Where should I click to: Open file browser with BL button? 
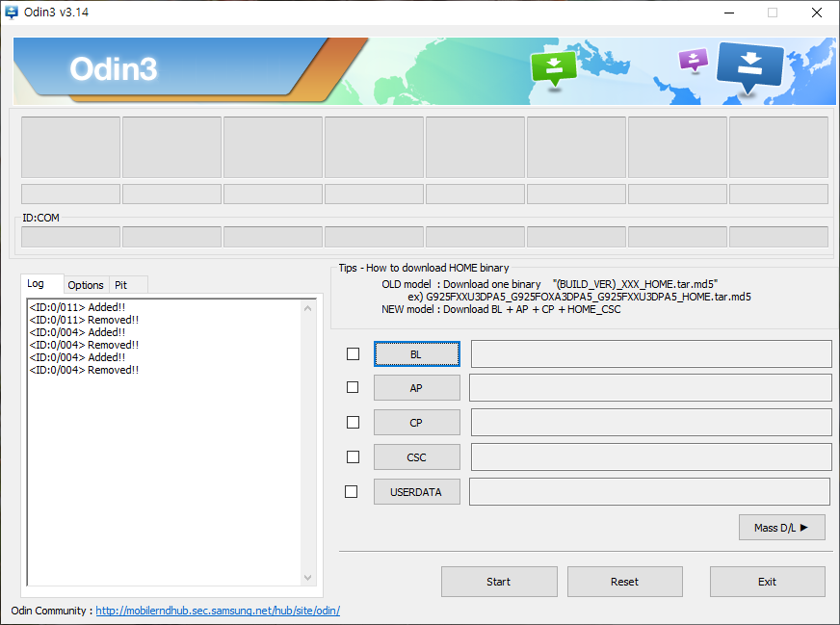pyautogui.click(x=417, y=354)
